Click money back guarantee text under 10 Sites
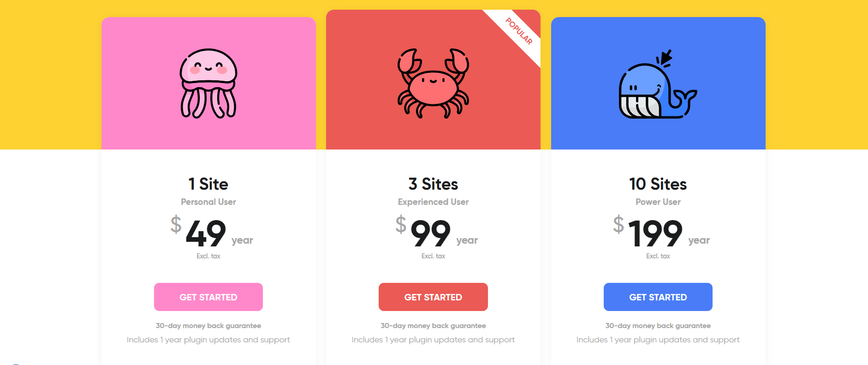 (658, 326)
